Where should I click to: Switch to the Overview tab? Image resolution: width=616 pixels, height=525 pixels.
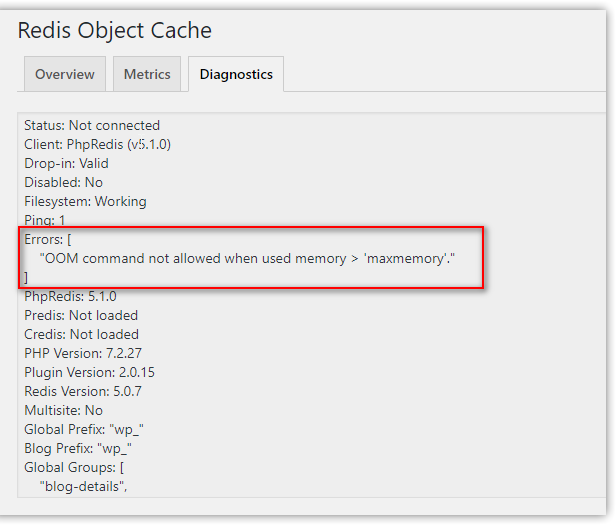(65, 74)
